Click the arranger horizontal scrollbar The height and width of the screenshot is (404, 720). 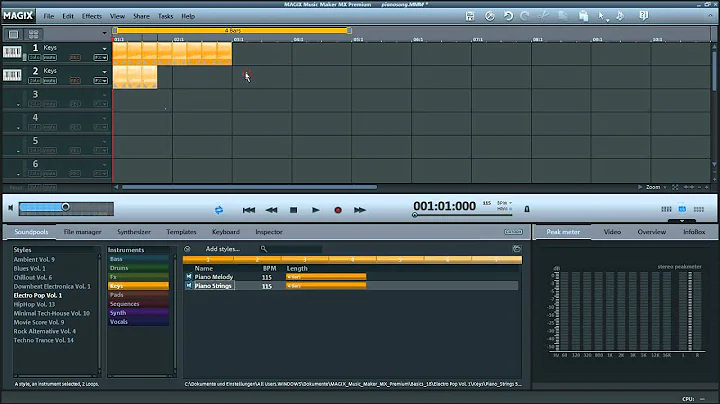[x=249, y=187]
